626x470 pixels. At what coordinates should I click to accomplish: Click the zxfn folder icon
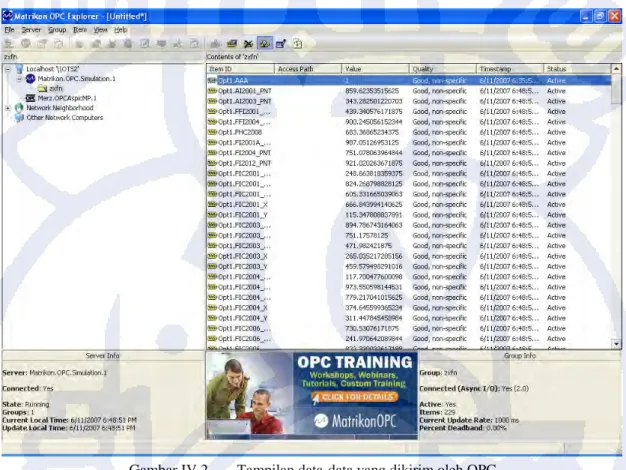point(42,88)
